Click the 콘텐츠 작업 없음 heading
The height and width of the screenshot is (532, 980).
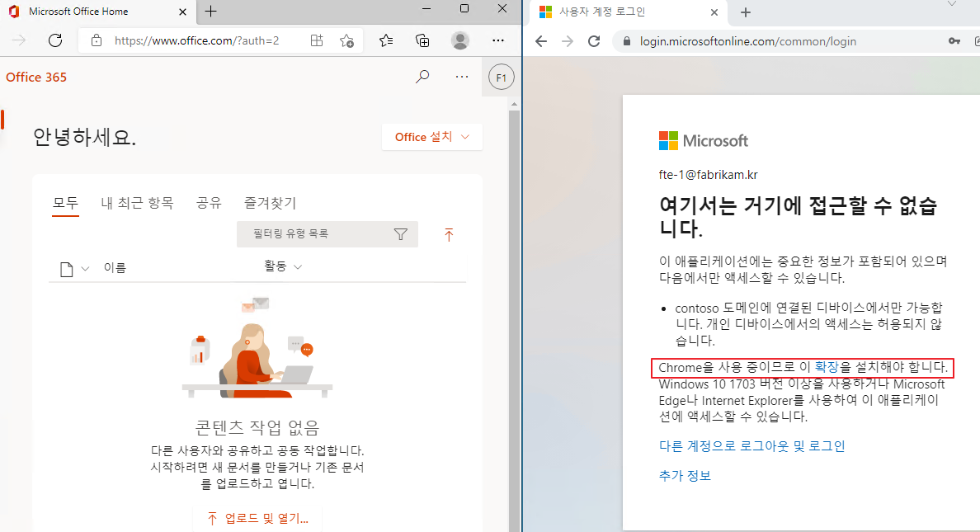tap(257, 427)
